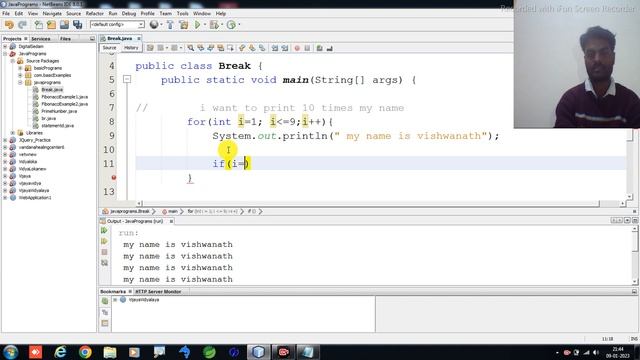Collapse the javaprograms package
This screenshot has height=360, width=640.
pyautogui.click(x=20, y=82)
